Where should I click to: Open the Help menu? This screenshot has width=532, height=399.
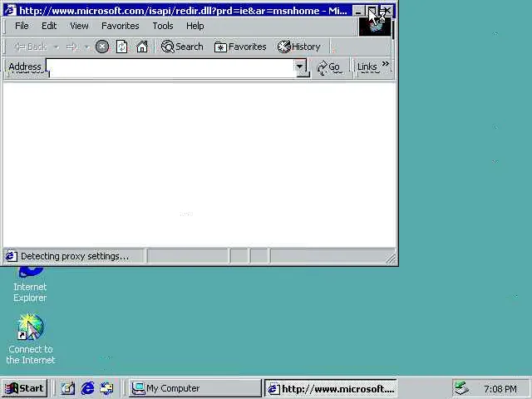195,26
